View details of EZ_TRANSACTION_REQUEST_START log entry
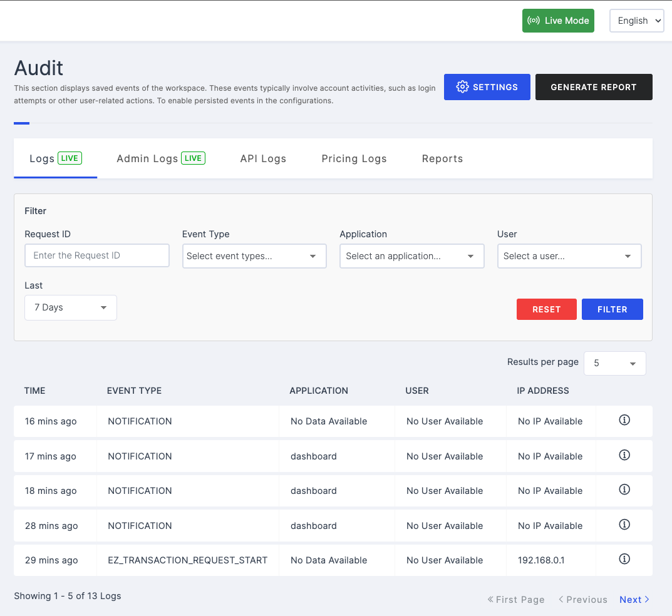672x616 pixels. (x=624, y=559)
